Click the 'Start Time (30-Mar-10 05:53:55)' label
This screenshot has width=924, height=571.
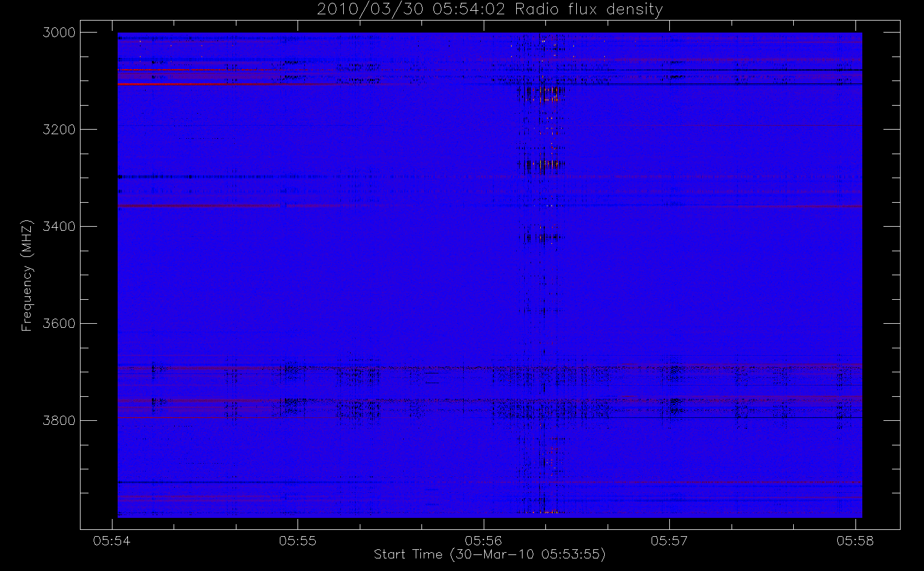click(x=489, y=554)
